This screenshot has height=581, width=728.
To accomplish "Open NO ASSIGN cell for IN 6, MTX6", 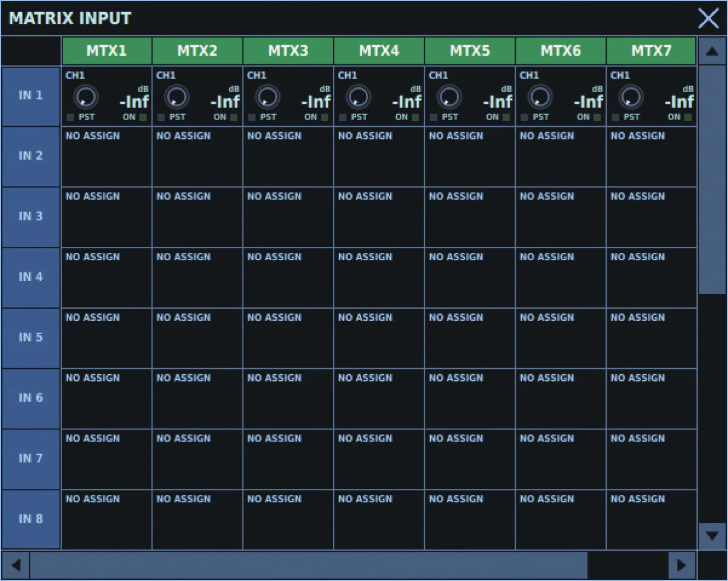I will [x=561, y=399].
